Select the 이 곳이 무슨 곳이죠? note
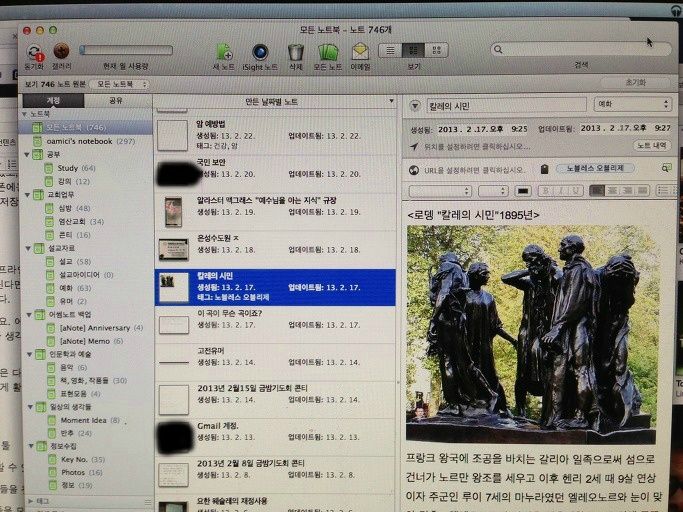This screenshot has width=683, height=512. [275, 325]
